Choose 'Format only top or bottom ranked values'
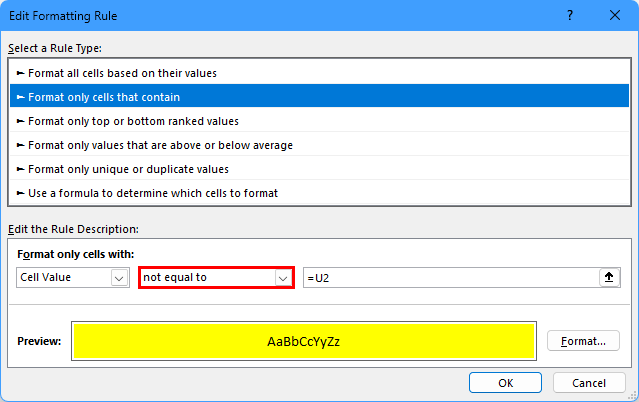 (x=320, y=121)
